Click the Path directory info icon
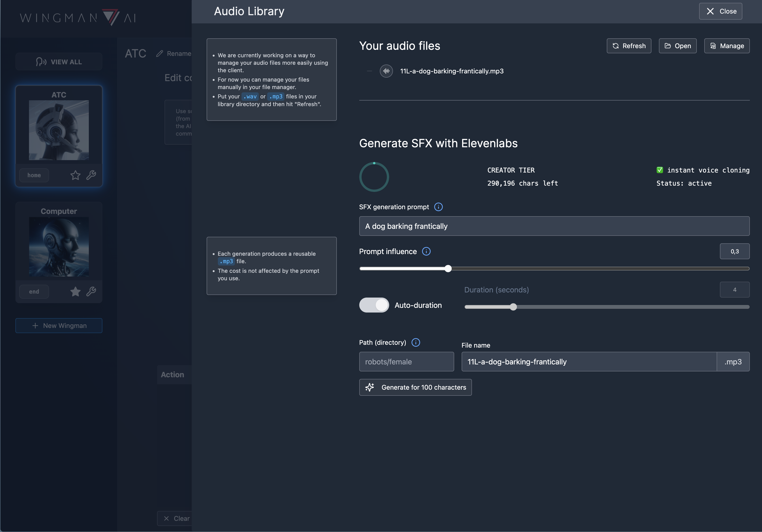762x532 pixels. pos(416,342)
